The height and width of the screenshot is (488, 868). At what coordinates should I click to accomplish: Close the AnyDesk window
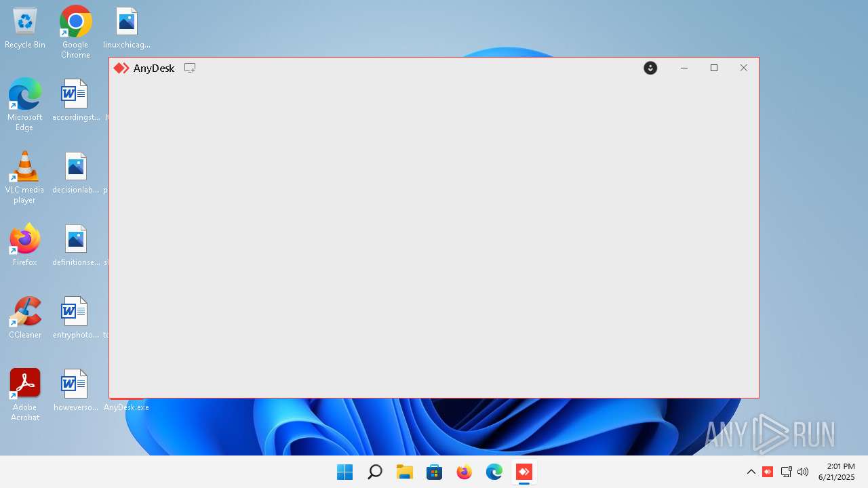[744, 68]
